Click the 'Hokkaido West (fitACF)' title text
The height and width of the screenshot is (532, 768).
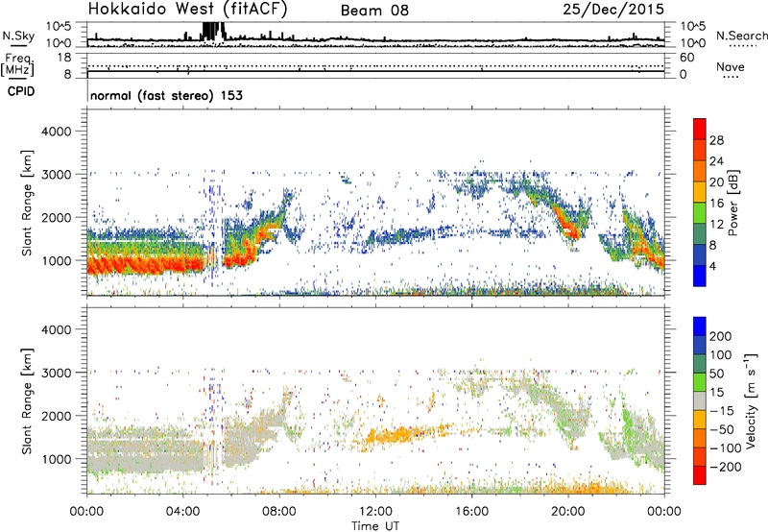tap(187, 10)
